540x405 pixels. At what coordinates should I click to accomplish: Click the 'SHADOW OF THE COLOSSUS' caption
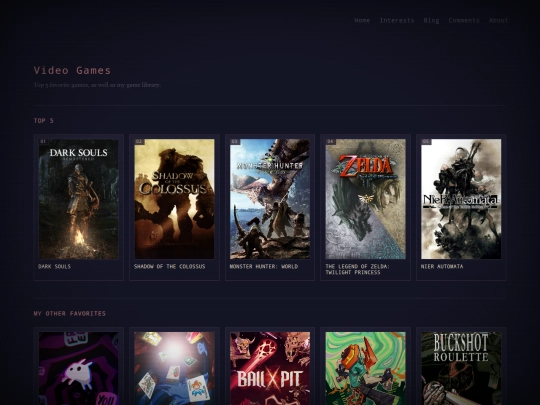[169, 267]
